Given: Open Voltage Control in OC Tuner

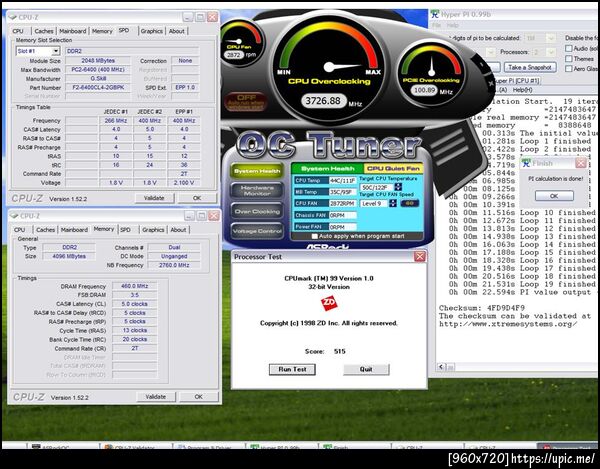Looking at the screenshot, I should pos(257,231).
